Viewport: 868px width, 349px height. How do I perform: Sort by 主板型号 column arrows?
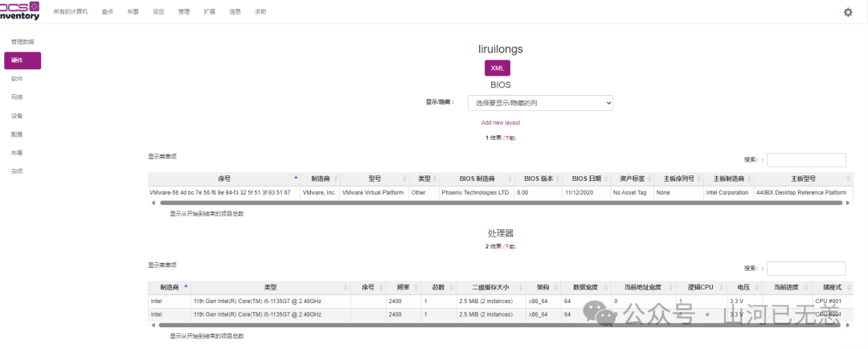coord(848,179)
